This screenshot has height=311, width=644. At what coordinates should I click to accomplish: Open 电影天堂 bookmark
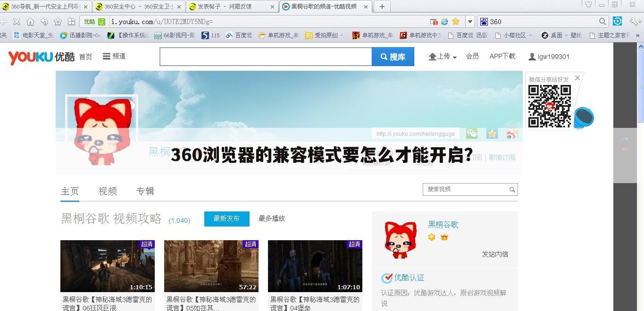[33, 35]
